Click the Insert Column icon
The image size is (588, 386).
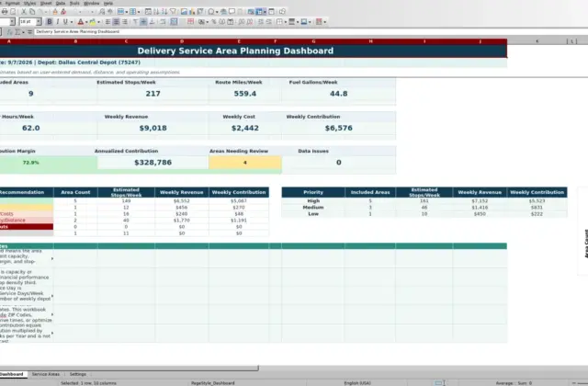click(132, 12)
